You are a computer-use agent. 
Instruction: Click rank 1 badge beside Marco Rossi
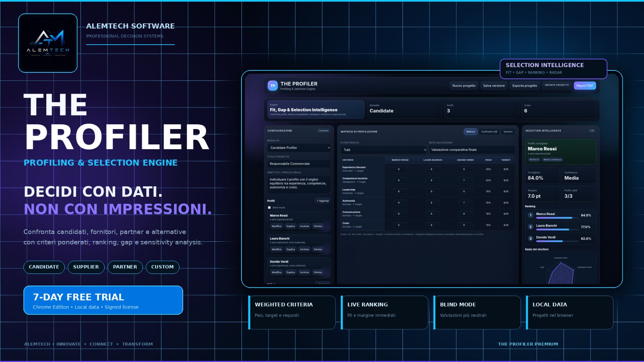tap(530, 215)
